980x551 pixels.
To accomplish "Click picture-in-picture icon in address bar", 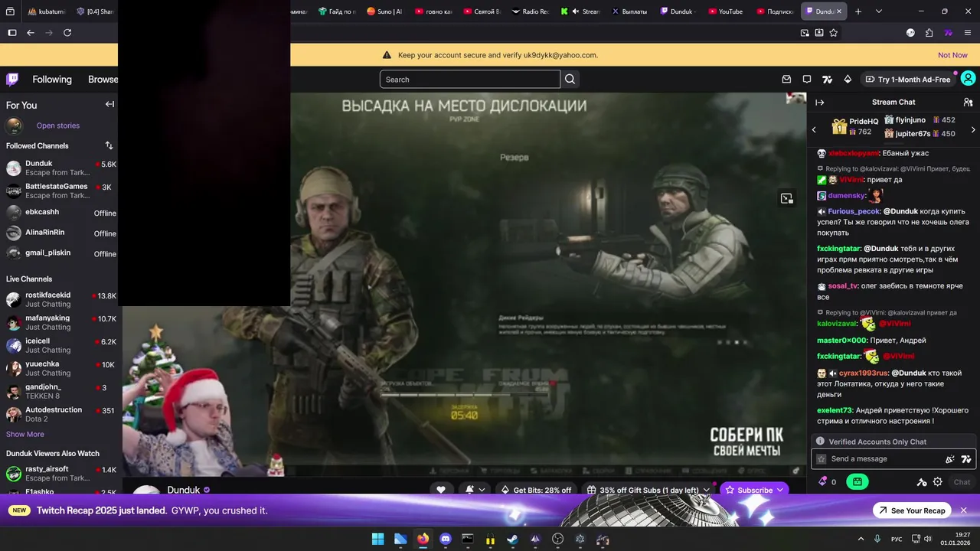I will coord(805,33).
